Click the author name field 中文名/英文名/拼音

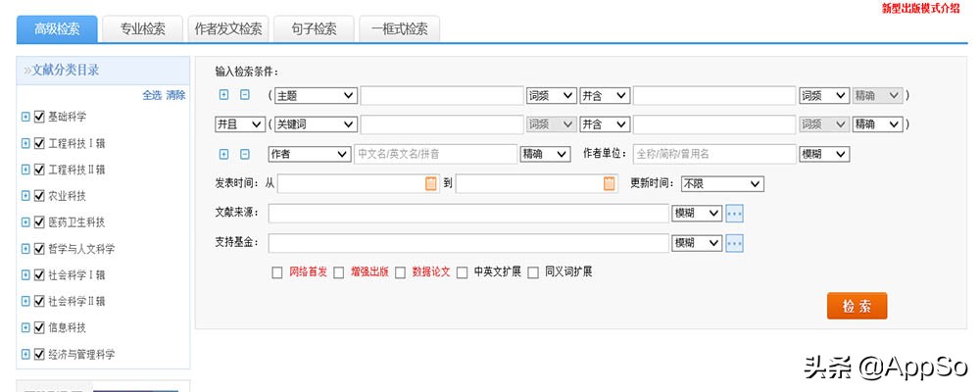[x=436, y=154]
